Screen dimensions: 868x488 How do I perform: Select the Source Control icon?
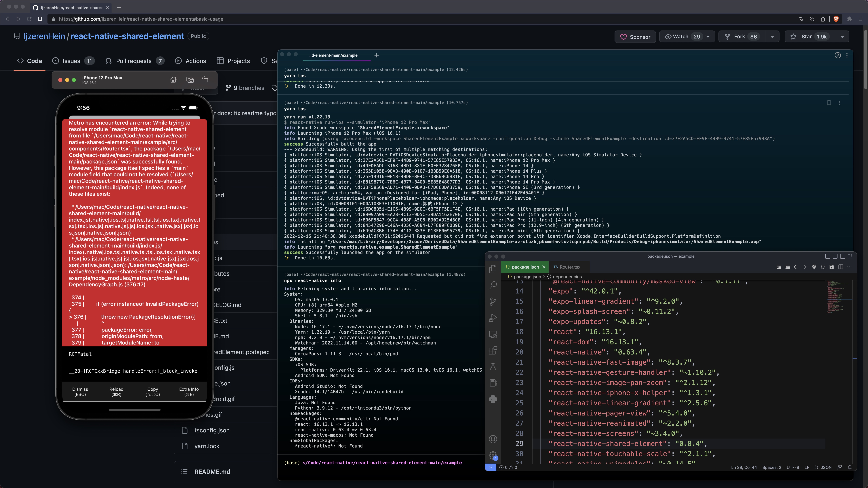[x=493, y=301]
